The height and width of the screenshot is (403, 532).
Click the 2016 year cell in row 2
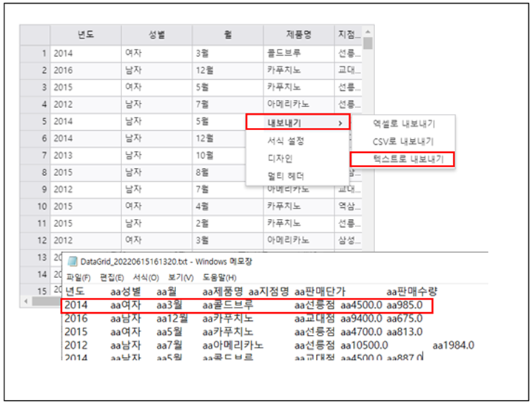coord(86,70)
